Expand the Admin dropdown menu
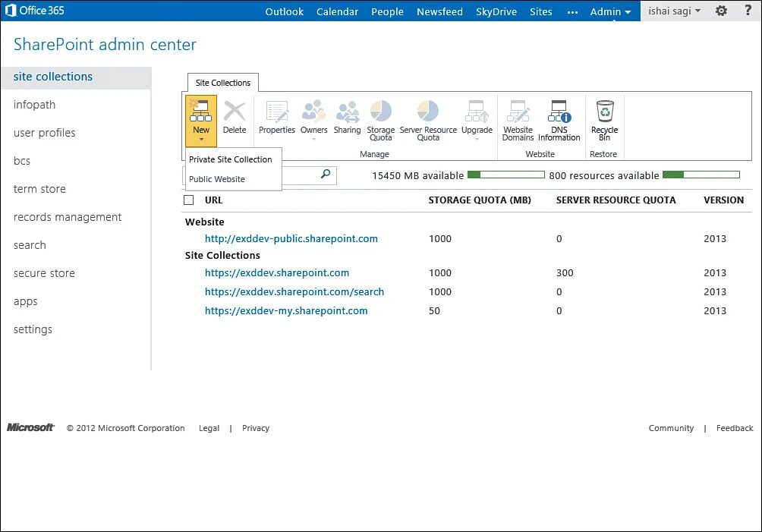 point(610,11)
